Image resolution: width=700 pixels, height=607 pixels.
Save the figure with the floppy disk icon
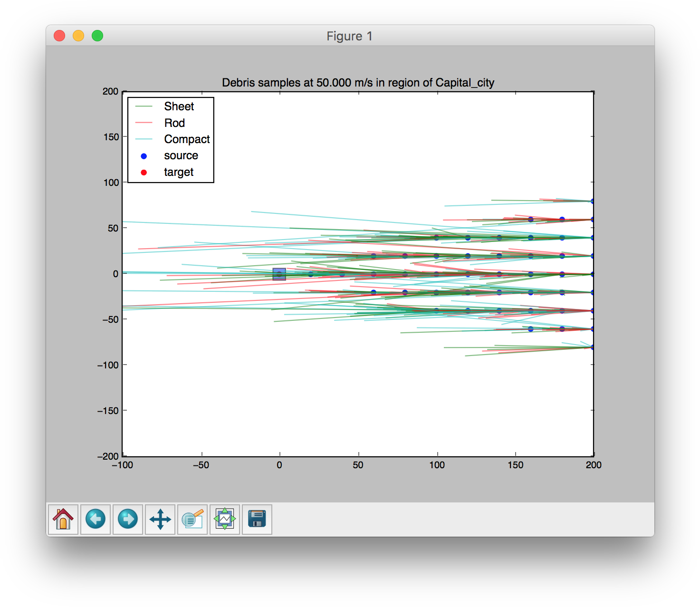257,519
